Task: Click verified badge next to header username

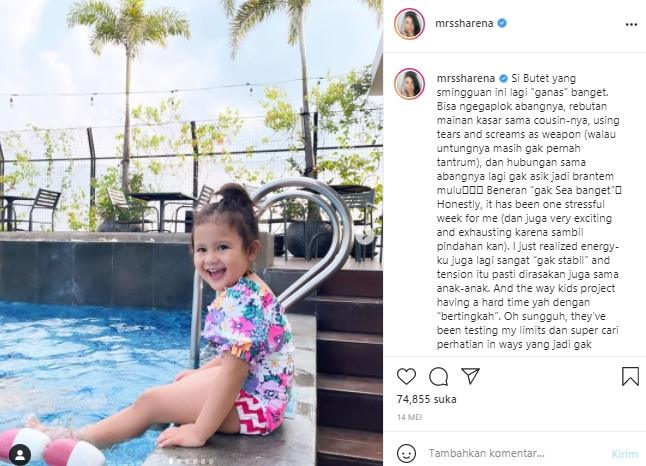Action: [502, 23]
